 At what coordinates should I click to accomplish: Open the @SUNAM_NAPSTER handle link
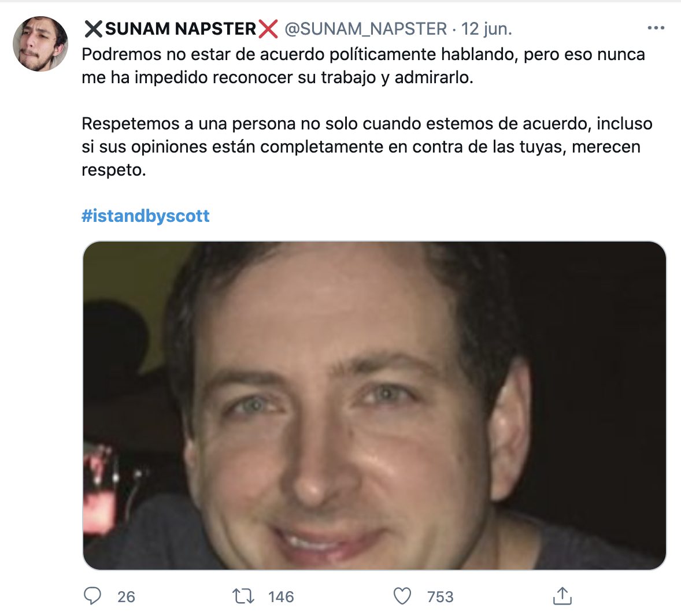(x=366, y=29)
